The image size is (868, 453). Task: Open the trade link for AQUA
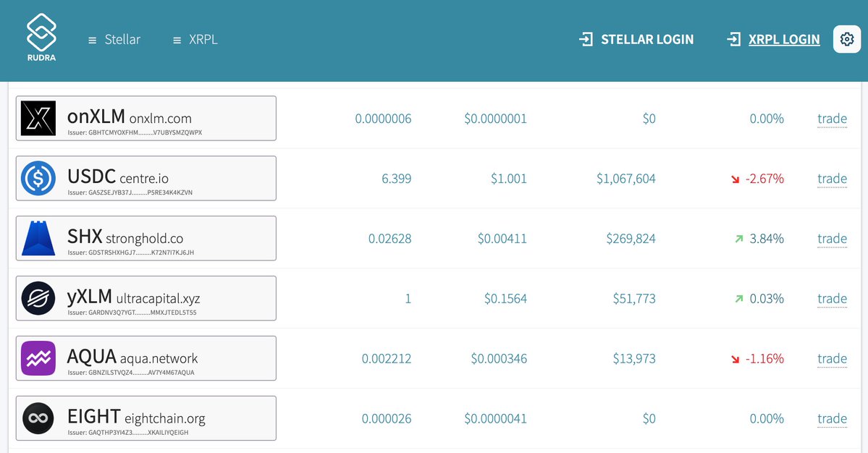coord(832,359)
